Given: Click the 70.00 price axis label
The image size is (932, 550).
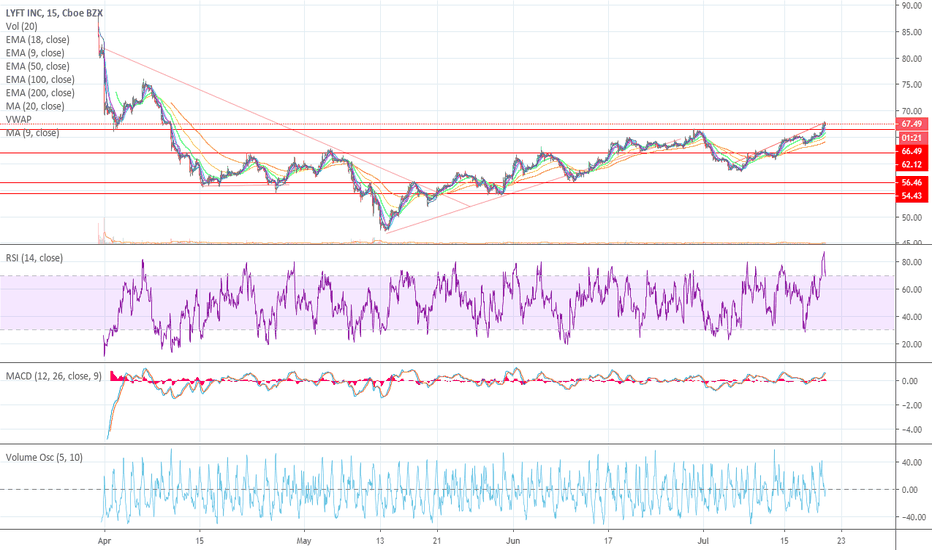Looking at the screenshot, I should tap(911, 111).
